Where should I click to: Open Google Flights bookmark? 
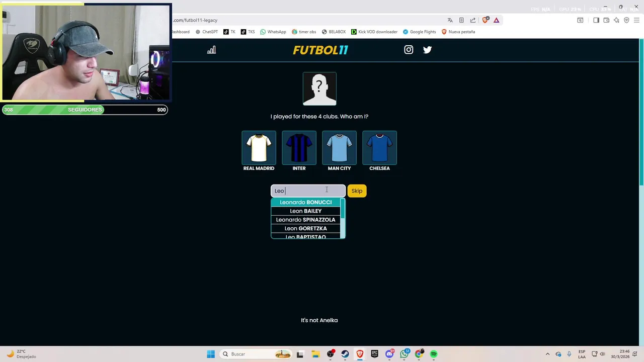click(419, 32)
